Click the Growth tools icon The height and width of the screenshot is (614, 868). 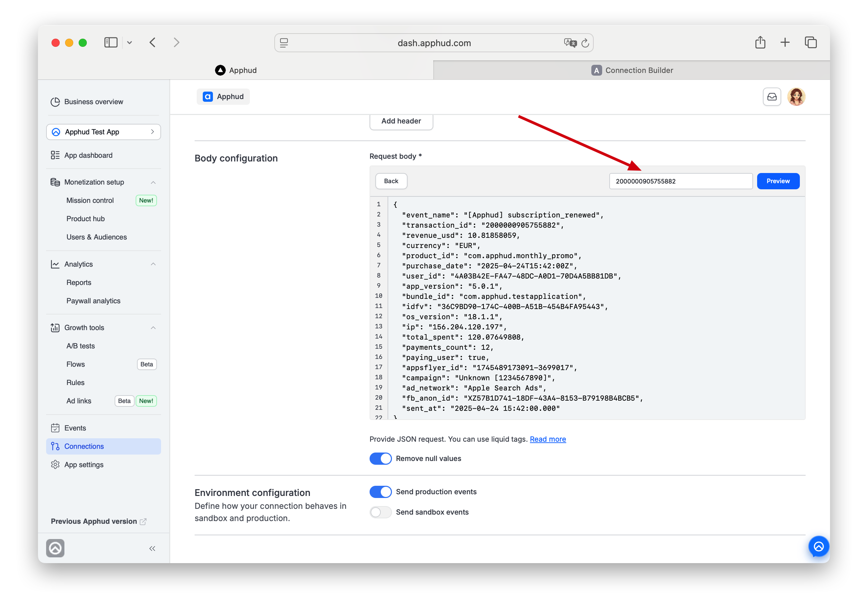(55, 328)
